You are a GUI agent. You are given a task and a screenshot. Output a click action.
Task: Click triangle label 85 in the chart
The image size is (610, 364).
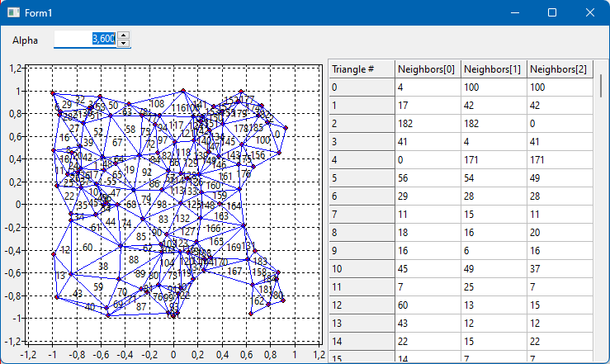(x=141, y=236)
